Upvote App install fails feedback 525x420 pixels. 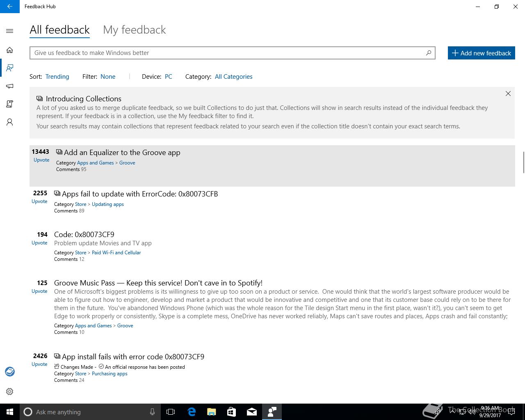point(39,364)
